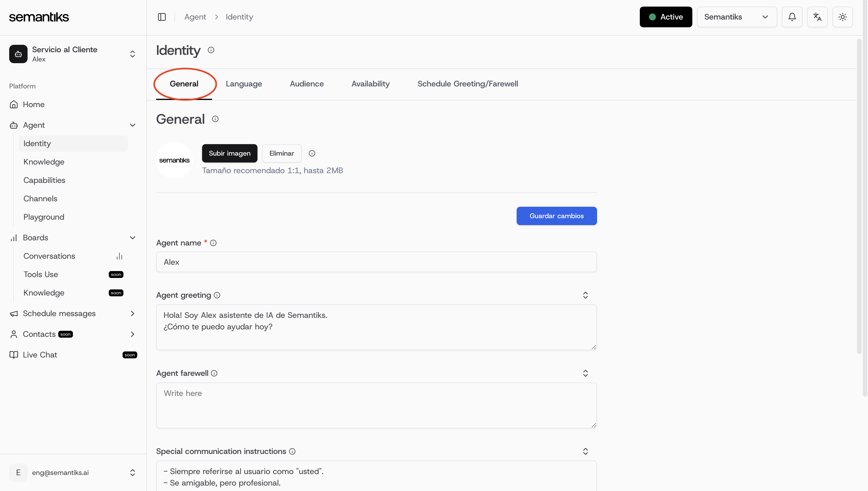Click info icon beside Agent greeting
Image resolution: width=868 pixels, height=491 pixels.
[x=217, y=295]
